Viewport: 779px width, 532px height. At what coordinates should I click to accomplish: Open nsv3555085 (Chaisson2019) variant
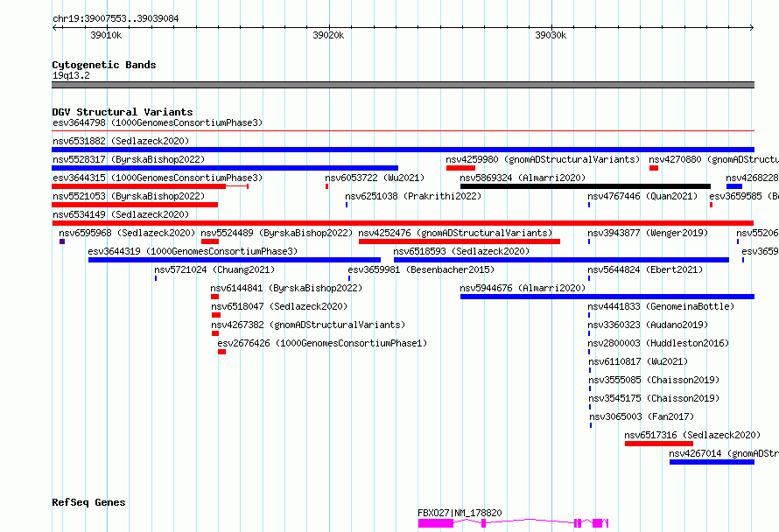pos(654,380)
